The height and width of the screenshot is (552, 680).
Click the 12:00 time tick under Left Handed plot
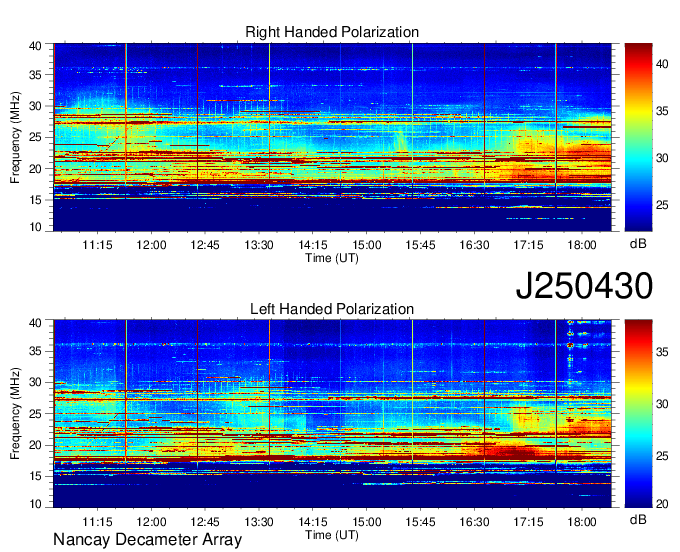coord(151,522)
